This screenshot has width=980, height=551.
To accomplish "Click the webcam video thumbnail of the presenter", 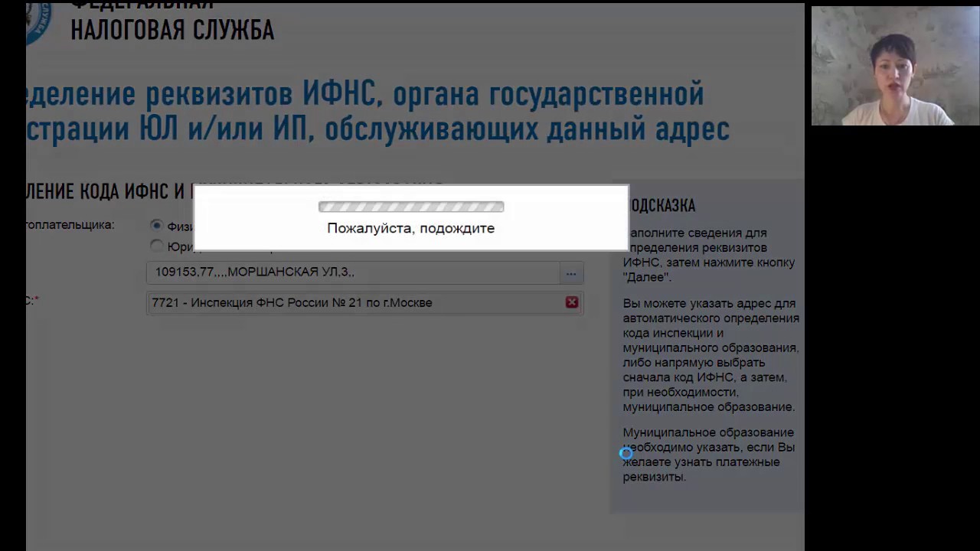I will point(895,66).
